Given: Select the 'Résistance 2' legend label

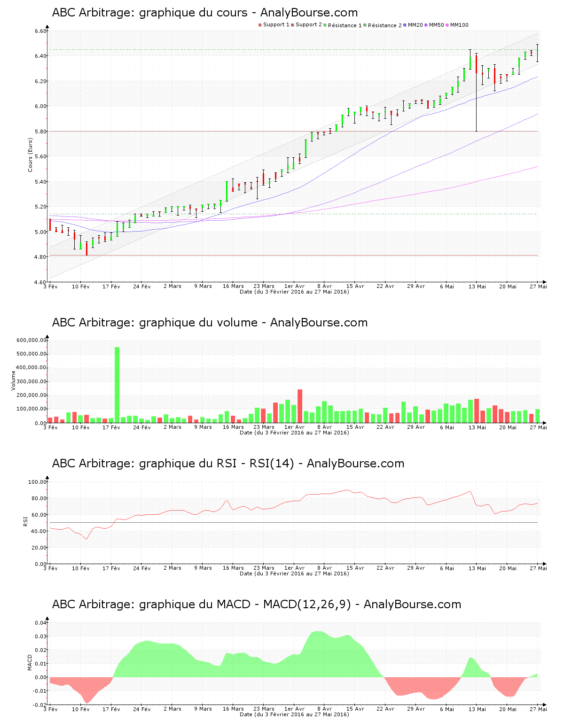Looking at the screenshot, I should click(x=384, y=25).
